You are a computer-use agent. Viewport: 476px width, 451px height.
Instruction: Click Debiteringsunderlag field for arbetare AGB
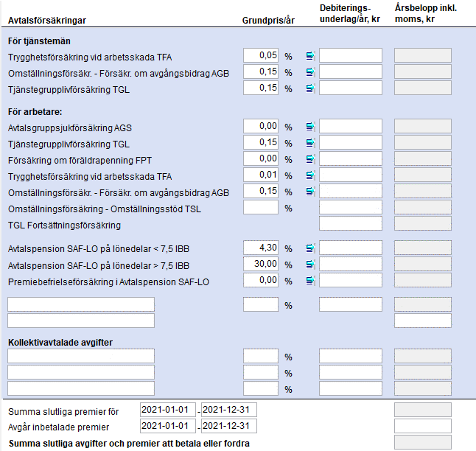point(351,191)
